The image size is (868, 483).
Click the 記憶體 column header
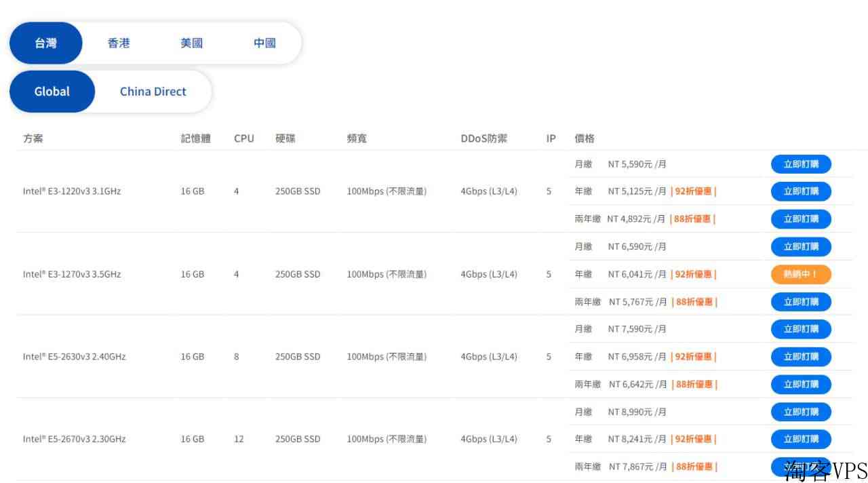196,138
